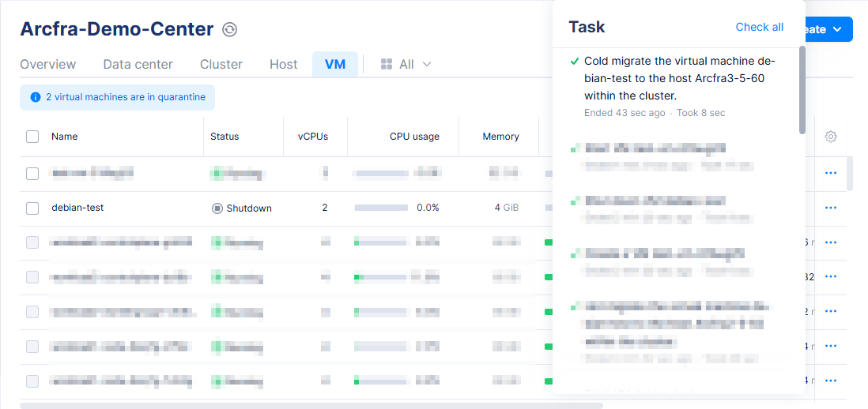The height and width of the screenshot is (409, 868).
Task: Select the checkbox of the first VM row
Action: tap(32, 174)
